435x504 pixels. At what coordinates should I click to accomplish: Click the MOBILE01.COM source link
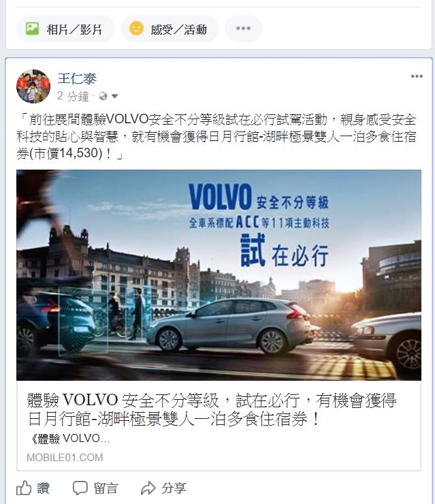[65, 458]
